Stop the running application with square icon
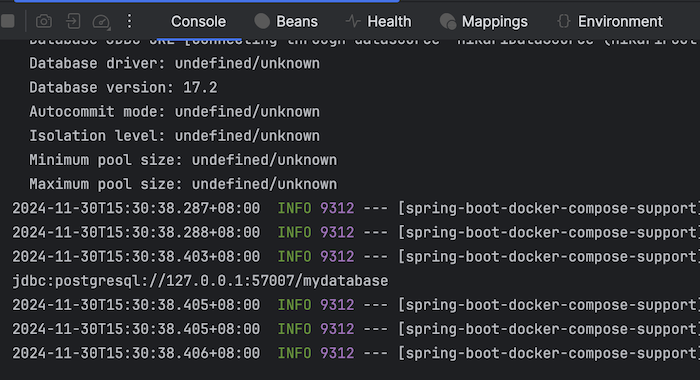 pyautogui.click(x=8, y=21)
